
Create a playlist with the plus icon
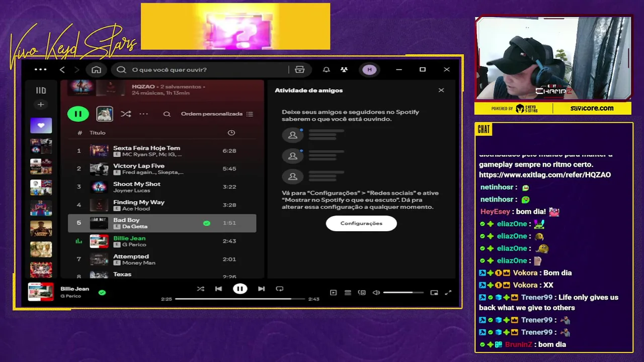tap(41, 105)
